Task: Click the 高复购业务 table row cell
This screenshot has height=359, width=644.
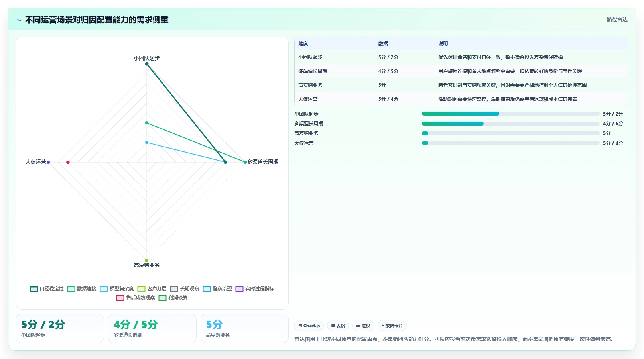Action: click(x=310, y=85)
